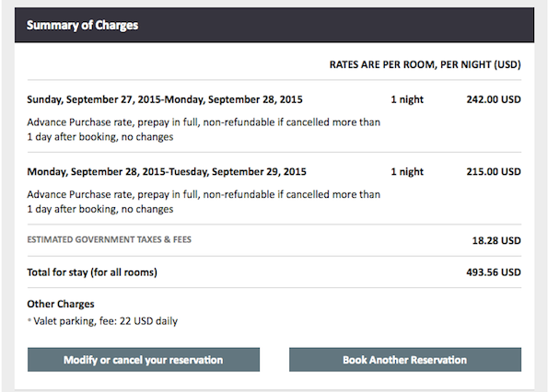
Task: Click the Summary of Charges header
Action: click(x=83, y=25)
